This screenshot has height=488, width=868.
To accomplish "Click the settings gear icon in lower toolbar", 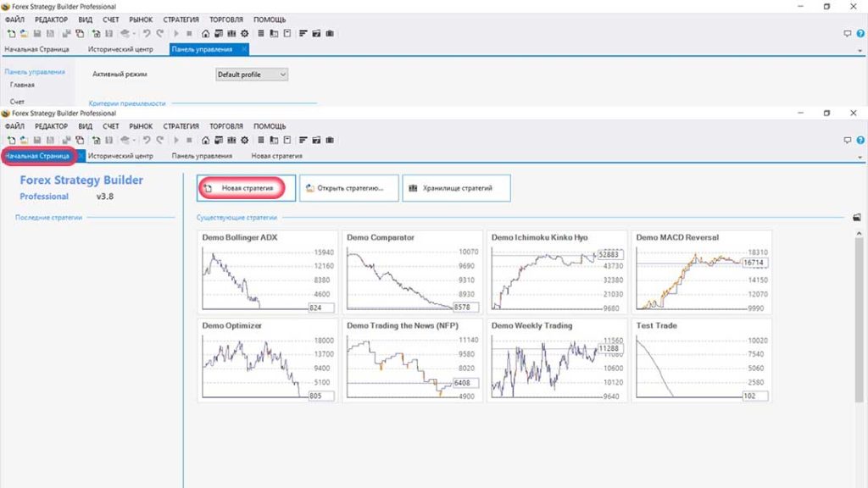I will click(244, 140).
